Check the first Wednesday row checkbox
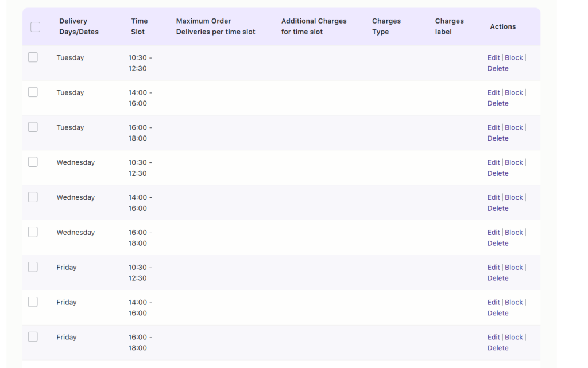588x368 pixels. (33, 162)
